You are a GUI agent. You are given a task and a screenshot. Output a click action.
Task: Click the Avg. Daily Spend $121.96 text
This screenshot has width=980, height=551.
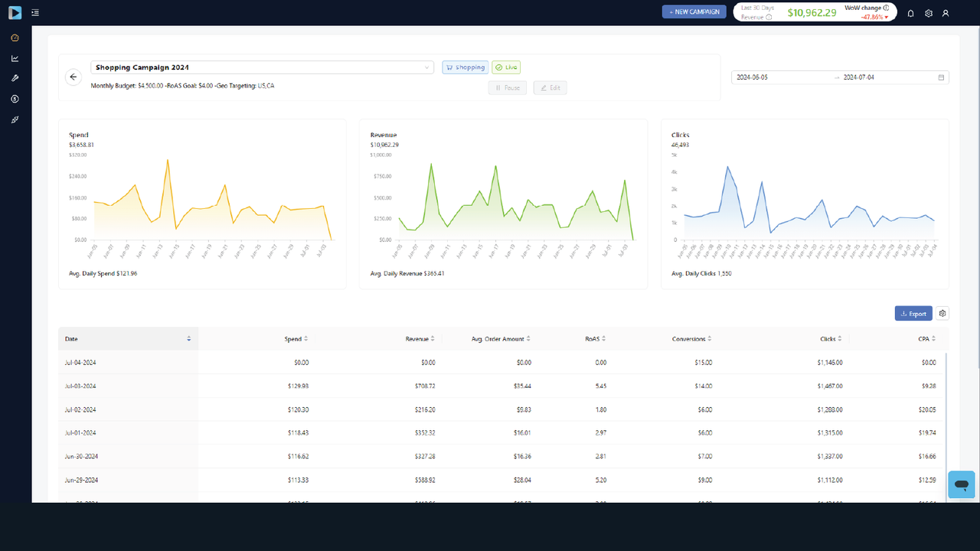click(103, 273)
